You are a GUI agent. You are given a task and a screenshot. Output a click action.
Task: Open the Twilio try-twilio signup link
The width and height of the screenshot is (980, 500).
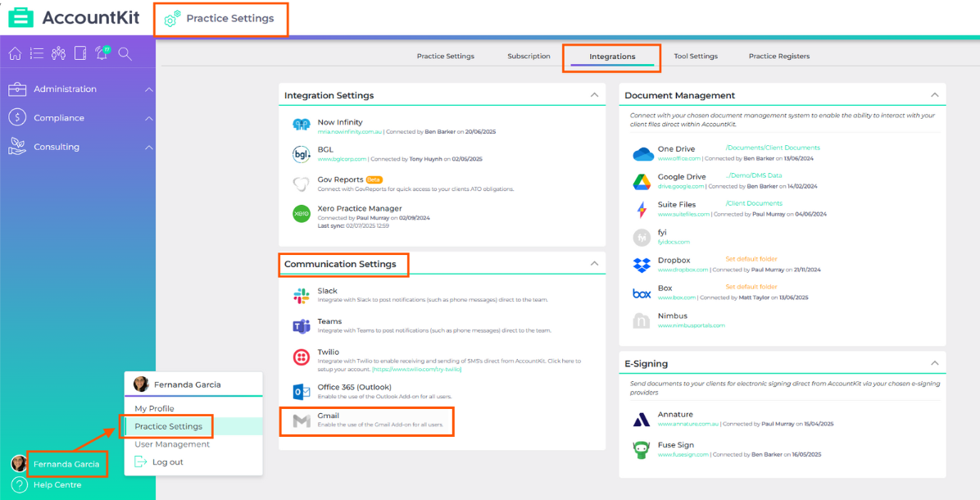[x=417, y=370]
